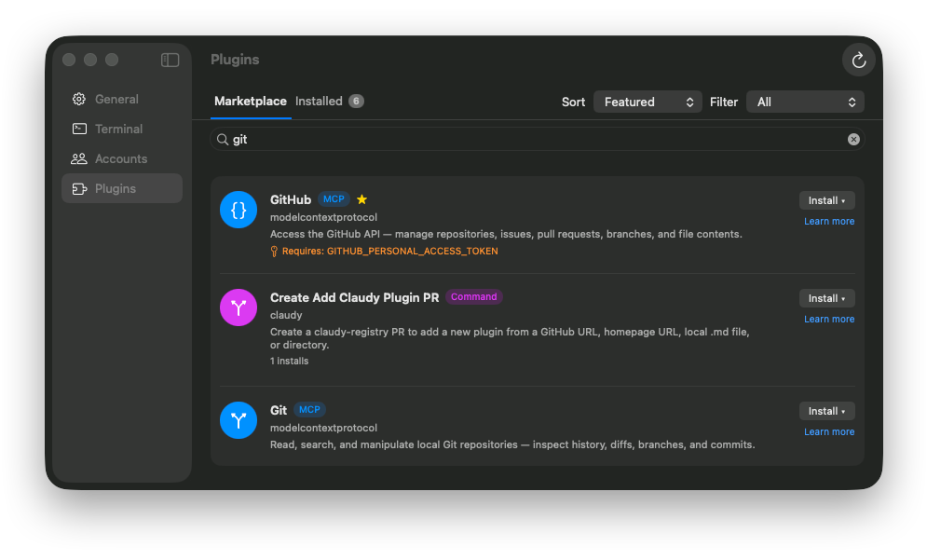Expand the Install dropdown for GitHub
This screenshot has width=927, height=560.
826,200
